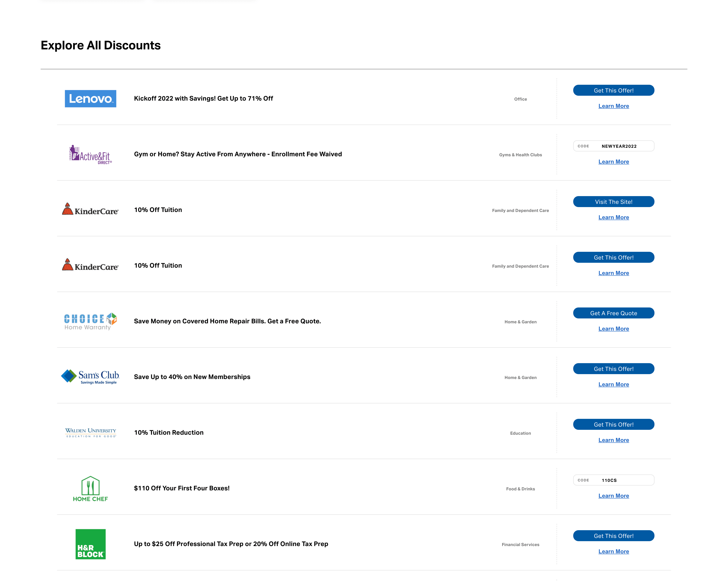Open the H&R Block logo

click(x=90, y=544)
